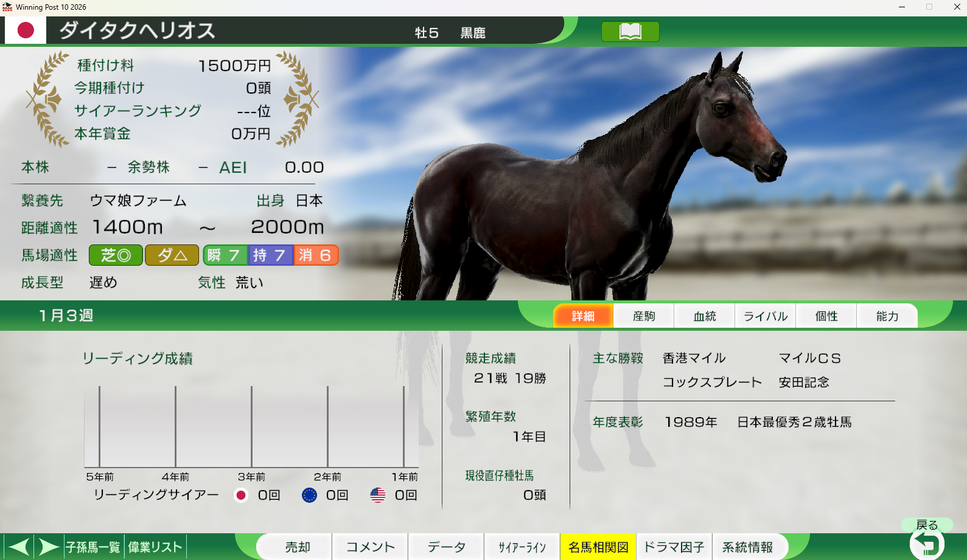Screen dimensions: 967x560
Task: Click the 21戦 19勝 race record
Action: 510,378
